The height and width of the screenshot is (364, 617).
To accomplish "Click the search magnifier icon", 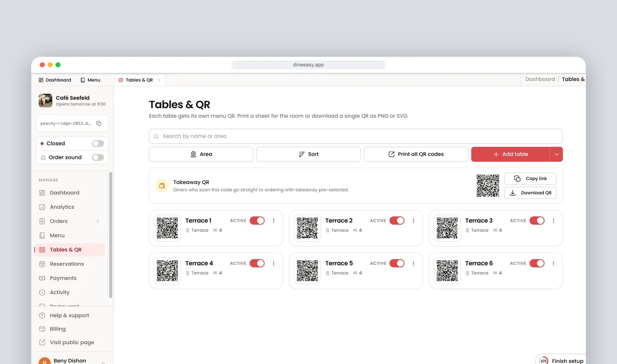I will [156, 136].
